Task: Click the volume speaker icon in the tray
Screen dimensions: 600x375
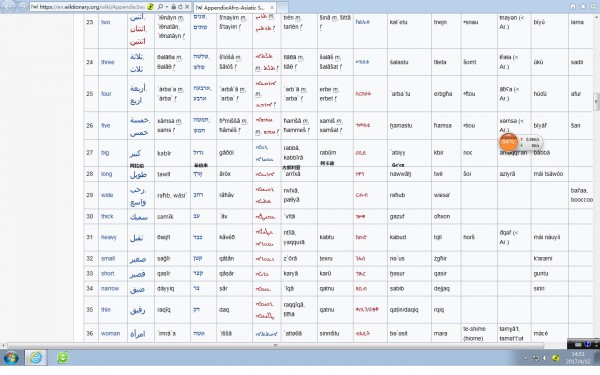Action: tap(545, 358)
